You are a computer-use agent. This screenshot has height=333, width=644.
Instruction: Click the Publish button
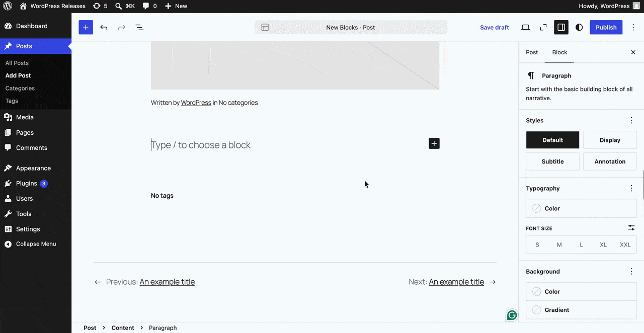click(606, 27)
